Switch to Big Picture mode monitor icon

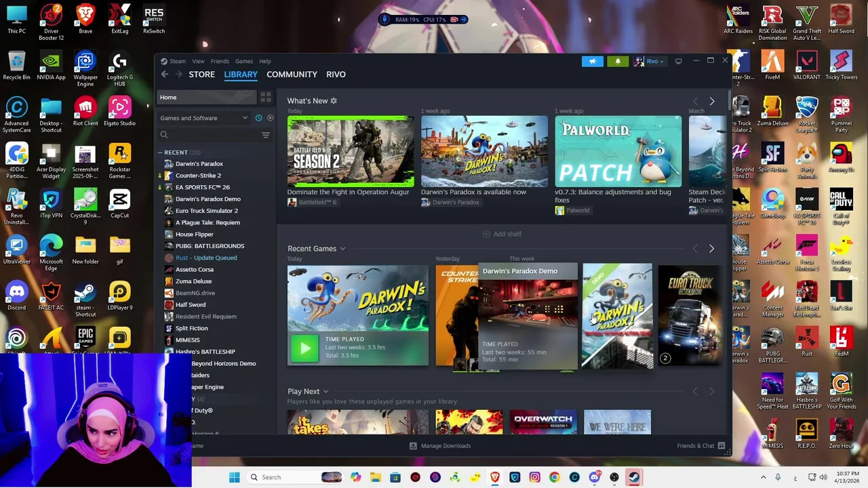coord(678,61)
